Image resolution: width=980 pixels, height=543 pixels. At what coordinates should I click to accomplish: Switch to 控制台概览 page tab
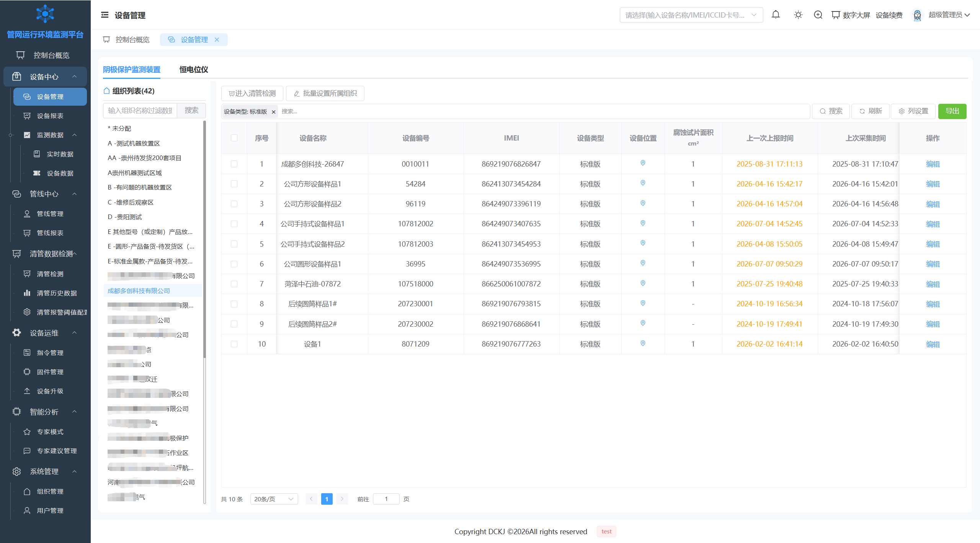[126, 39]
